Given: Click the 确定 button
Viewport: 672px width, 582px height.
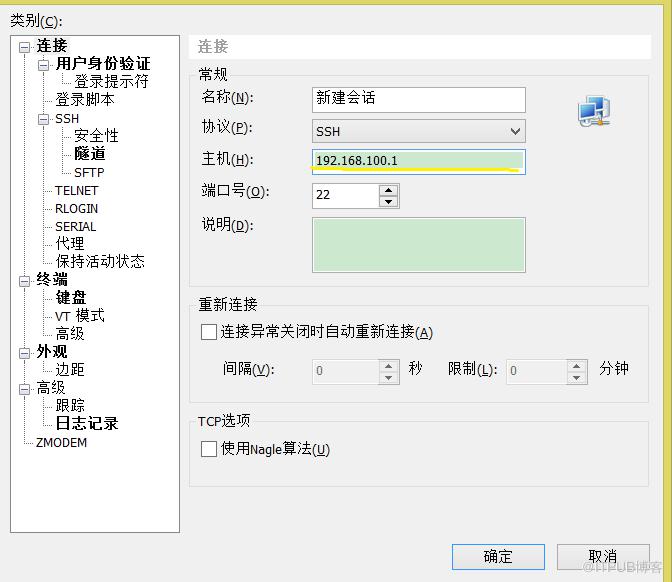Looking at the screenshot, I should (498, 557).
